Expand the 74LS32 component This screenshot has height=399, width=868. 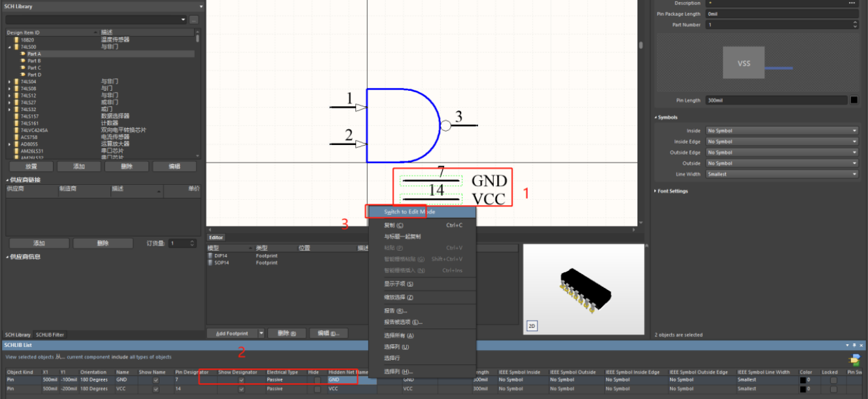tap(9, 109)
